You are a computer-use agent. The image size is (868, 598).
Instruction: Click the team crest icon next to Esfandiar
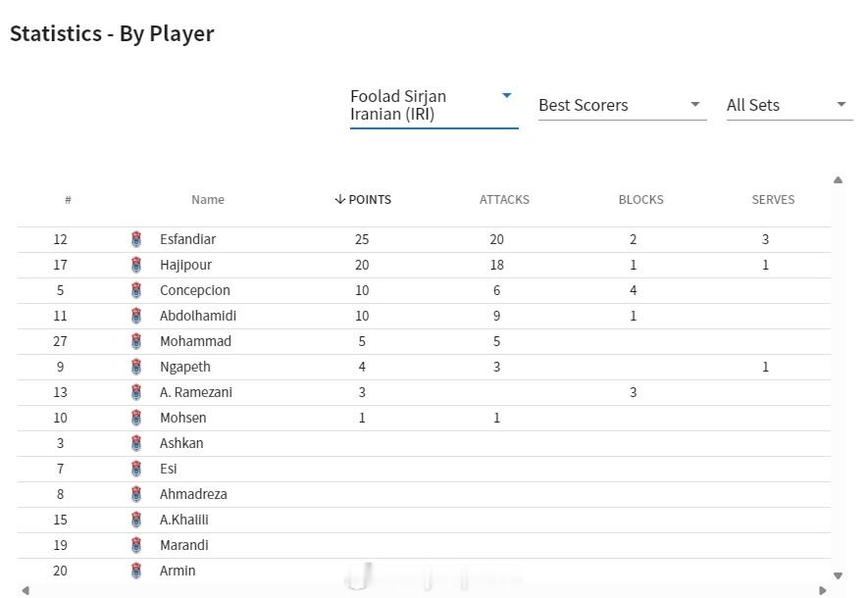[136, 239]
